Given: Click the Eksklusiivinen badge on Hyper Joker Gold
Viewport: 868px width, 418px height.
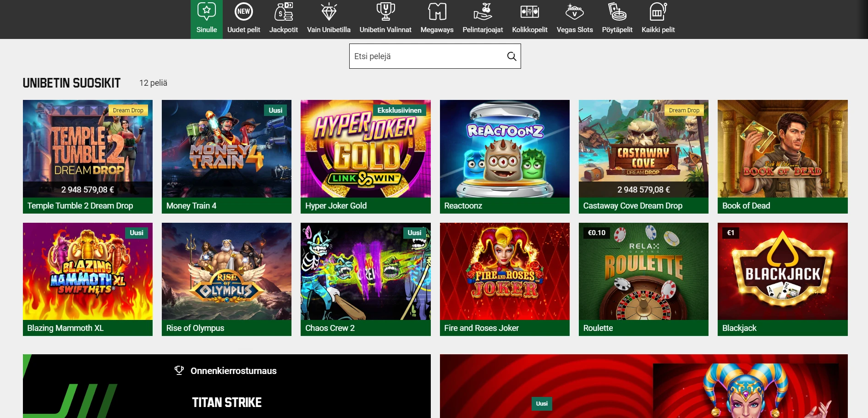Looking at the screenshot, I should [x=399, y=110].
